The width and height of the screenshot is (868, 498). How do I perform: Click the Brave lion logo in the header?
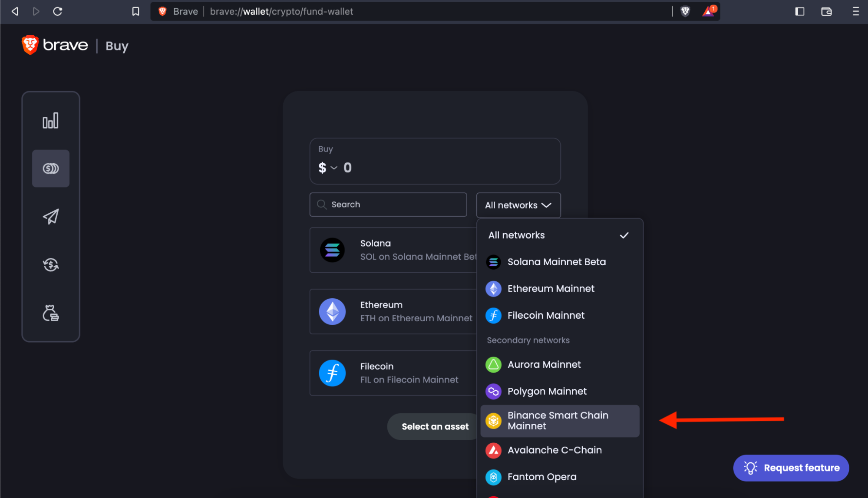[x=30, y=45]
